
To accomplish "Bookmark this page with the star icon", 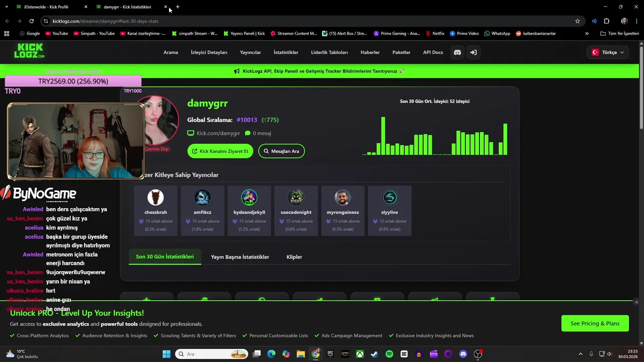I will point(578,21).
